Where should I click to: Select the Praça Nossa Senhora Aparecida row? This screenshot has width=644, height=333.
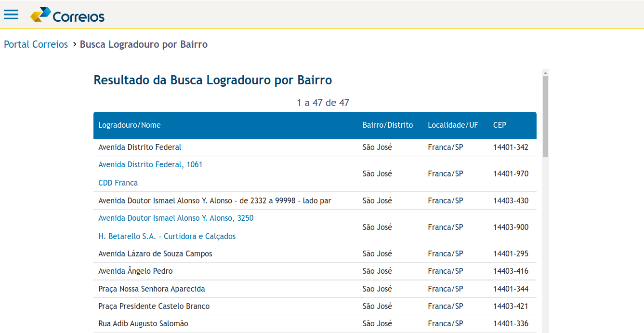[x=152, y=289]
